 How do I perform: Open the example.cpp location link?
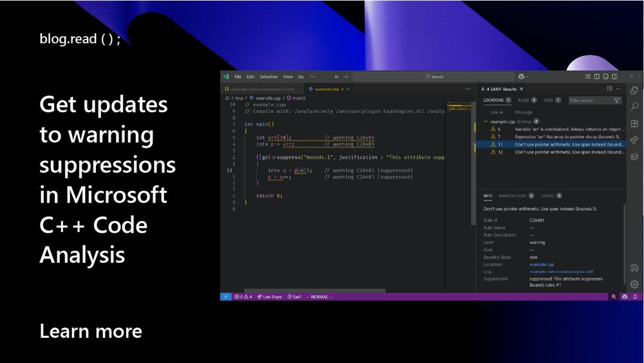point(542,264)
